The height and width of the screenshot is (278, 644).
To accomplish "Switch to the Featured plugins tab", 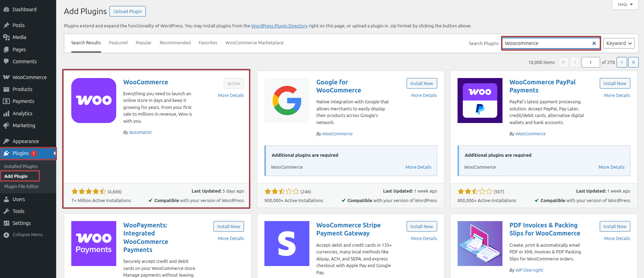I will click(118, 43).
